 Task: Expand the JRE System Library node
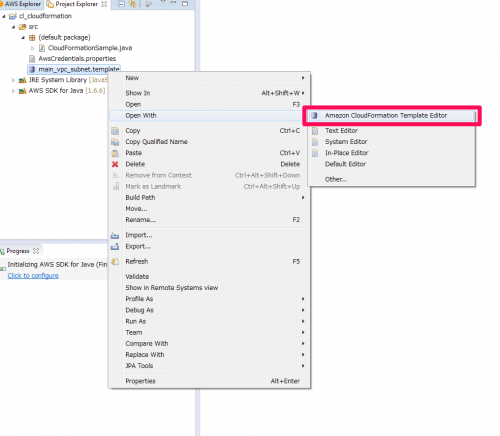point(13,80)
